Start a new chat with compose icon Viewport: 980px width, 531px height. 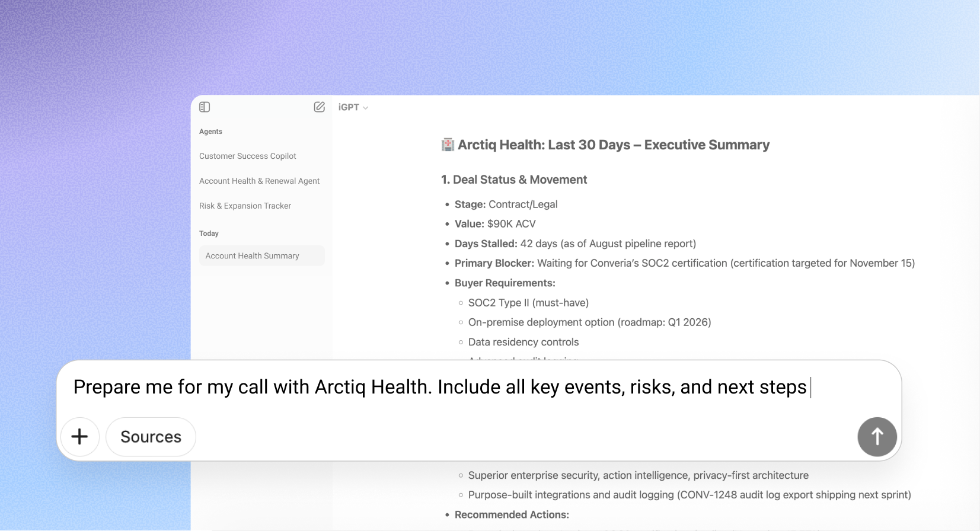point(319,107)
